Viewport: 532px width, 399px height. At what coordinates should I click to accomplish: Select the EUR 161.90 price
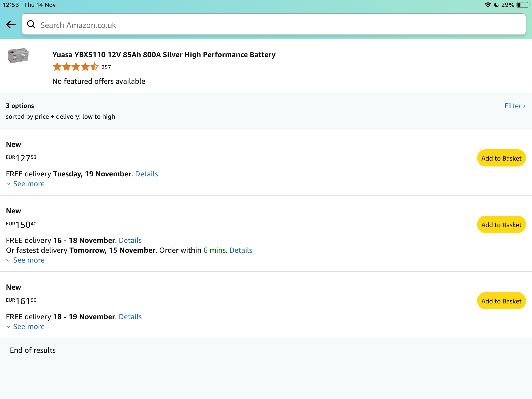click(21, 301)
